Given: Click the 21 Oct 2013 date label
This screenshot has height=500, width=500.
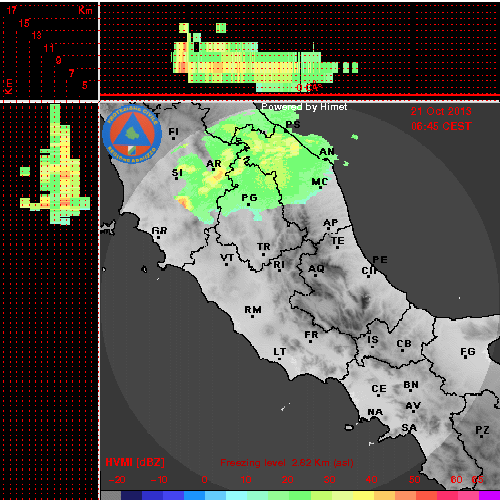Looking at the screenshot, I should (x=441, y=111).
